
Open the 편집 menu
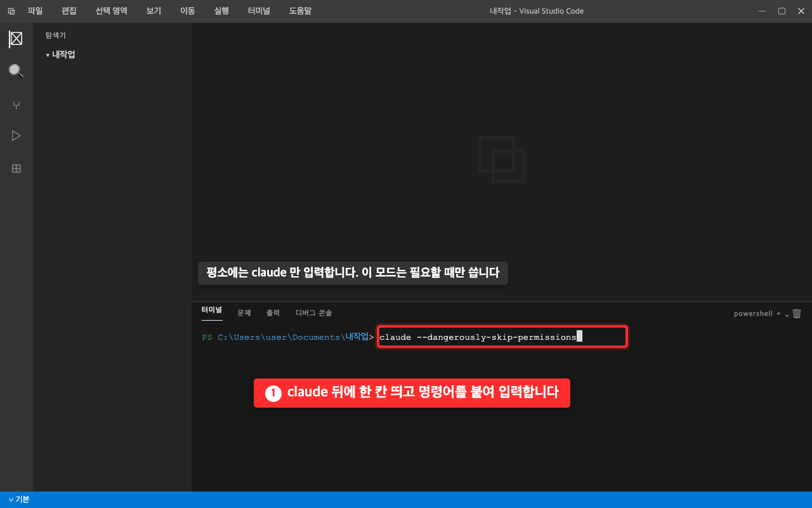tap(69, 11)
